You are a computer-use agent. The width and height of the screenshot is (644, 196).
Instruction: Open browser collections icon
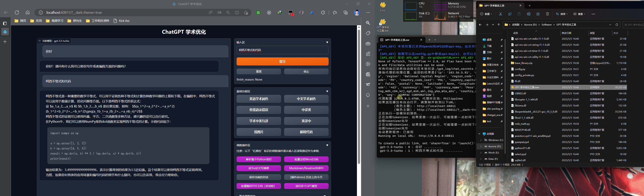346,13
